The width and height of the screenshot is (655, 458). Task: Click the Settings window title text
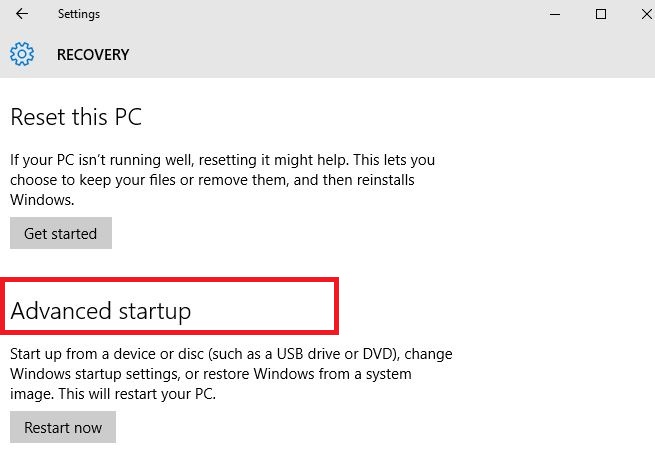coord(79,15)
